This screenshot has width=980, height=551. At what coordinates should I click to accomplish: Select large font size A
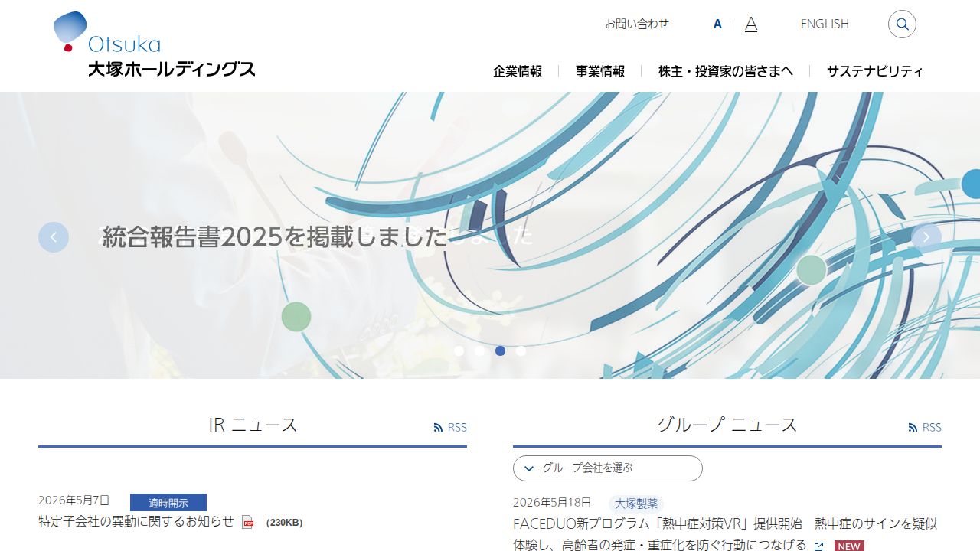(x=751, y=24)
